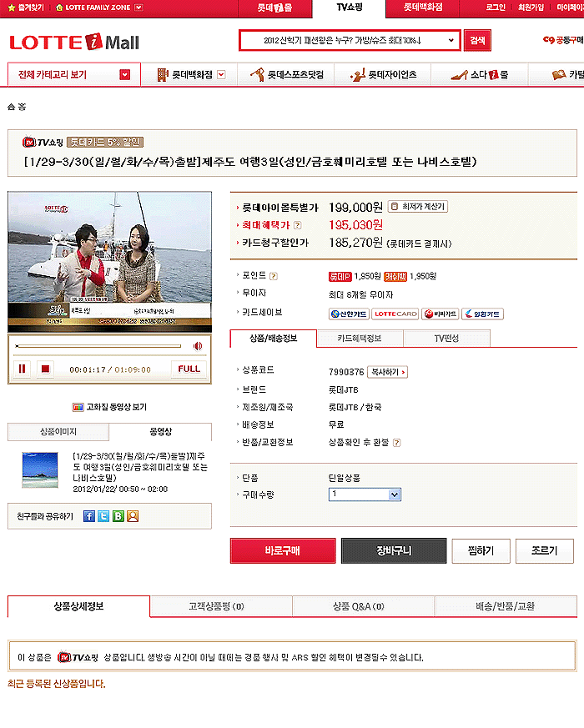
Task: Share via the green B blog icon
Action: point(118,516)
